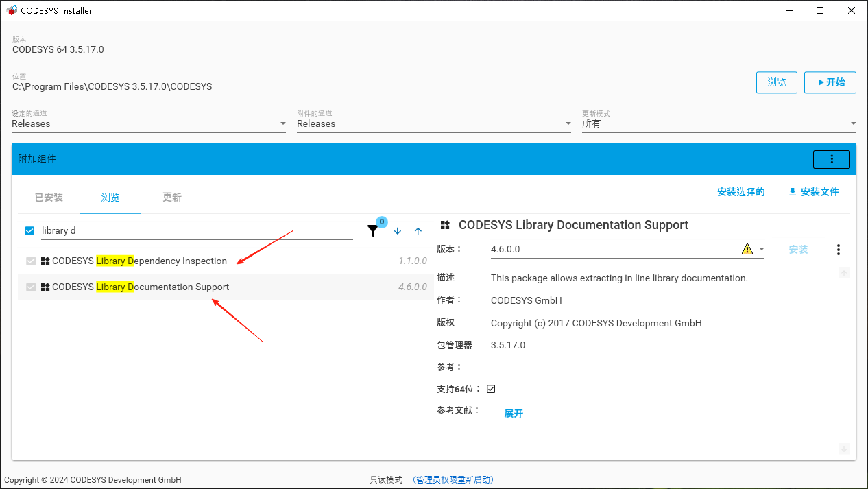Click package icon of Documentation Support row
868x489 pixels.
click(45, 287)
